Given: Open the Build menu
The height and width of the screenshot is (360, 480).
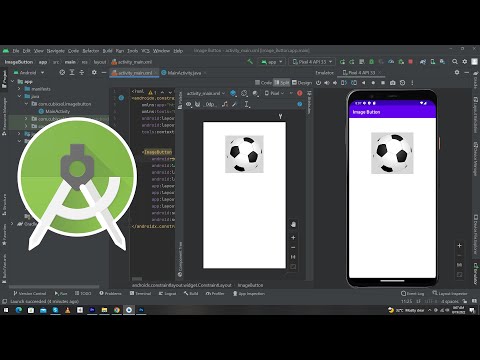Looking at the screenshot, I should pos(107,51).
